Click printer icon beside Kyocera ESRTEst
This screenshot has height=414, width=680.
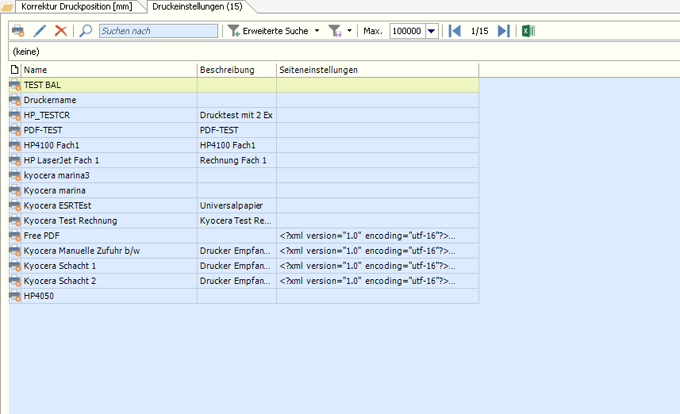(x=15, y=205)
